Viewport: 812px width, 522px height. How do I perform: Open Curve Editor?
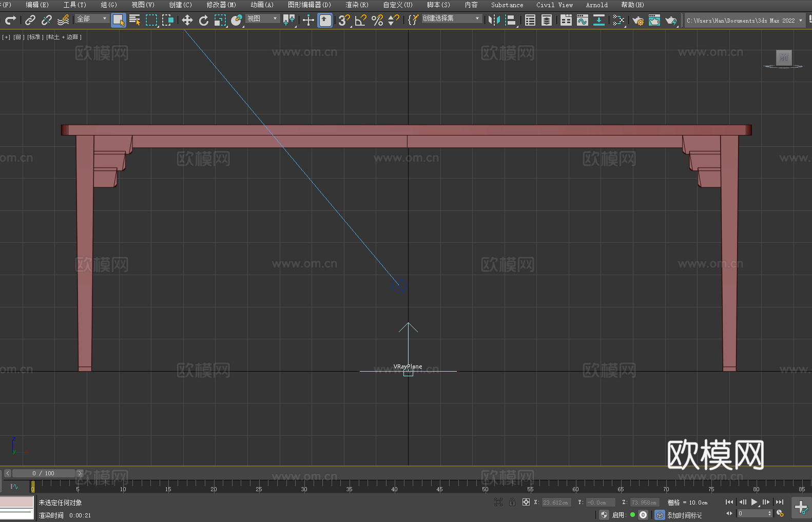click(x=583, y=20)
